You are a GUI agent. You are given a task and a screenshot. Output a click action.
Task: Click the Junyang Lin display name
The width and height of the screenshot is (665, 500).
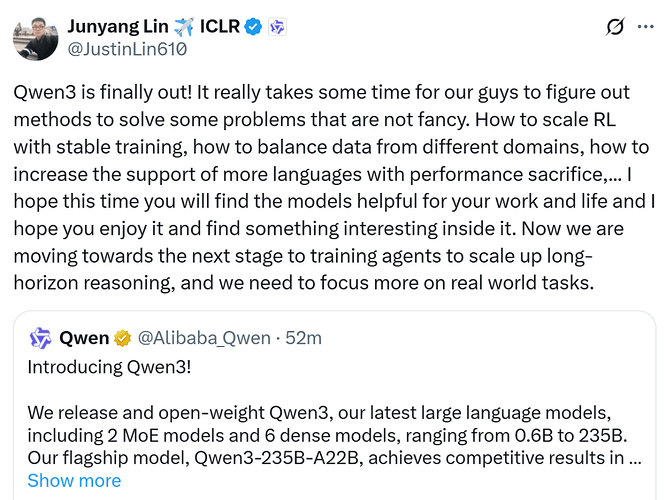coord(118,27)
